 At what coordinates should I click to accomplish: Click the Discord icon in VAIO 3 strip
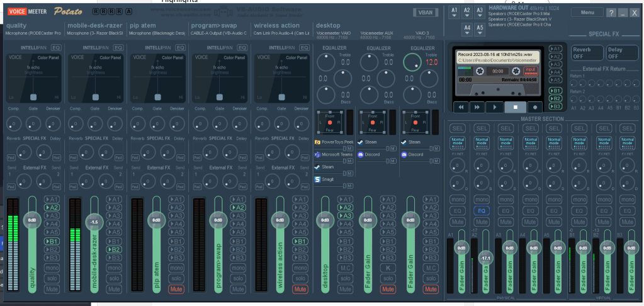click(404, 154)
